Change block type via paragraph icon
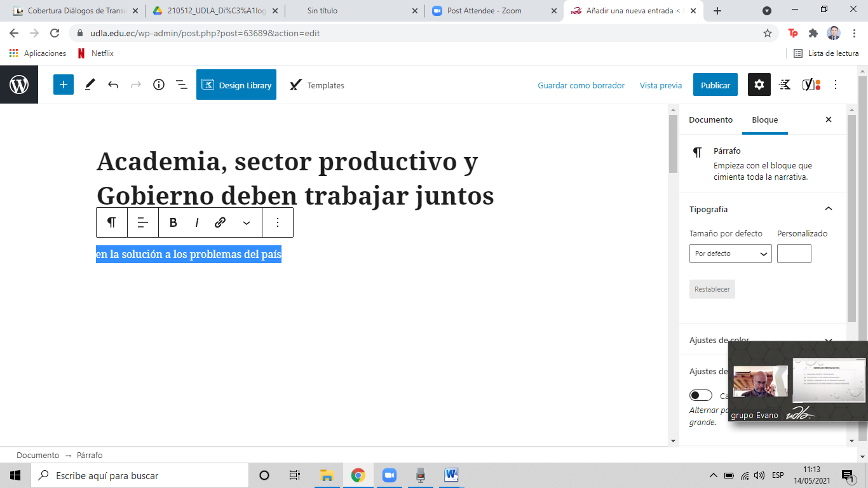Viewport: 868px width, 488px height. pos(112,222)
